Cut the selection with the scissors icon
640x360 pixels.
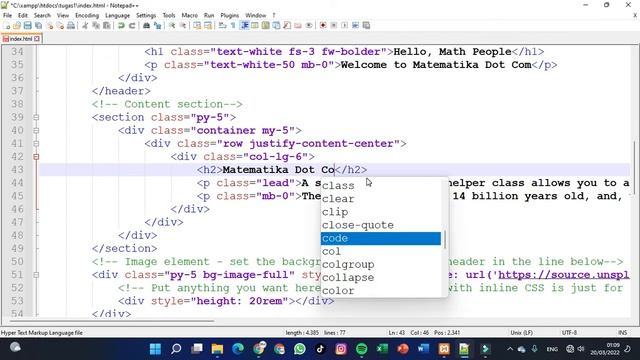(x=85, y=25)
